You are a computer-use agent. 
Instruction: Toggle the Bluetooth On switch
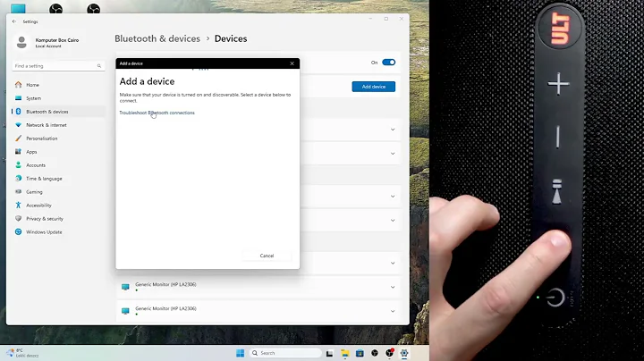click(388, 63)
